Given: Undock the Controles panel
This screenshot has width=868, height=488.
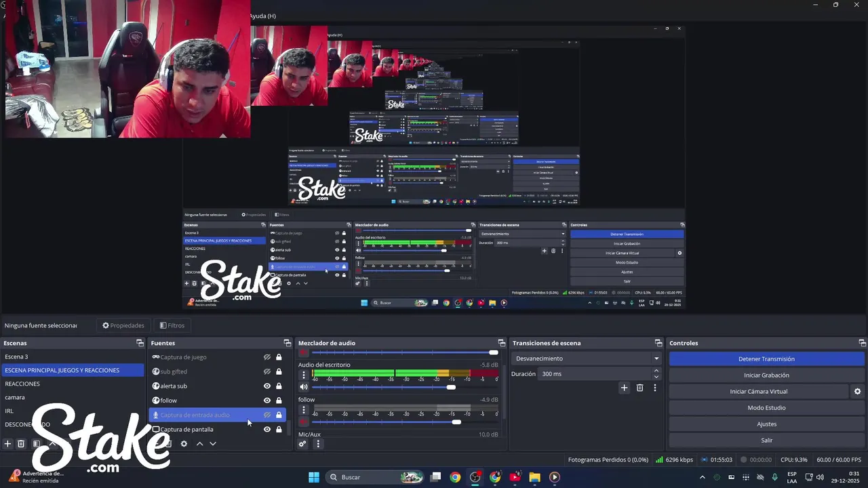Looking at the screenshot, I should 861,343.
